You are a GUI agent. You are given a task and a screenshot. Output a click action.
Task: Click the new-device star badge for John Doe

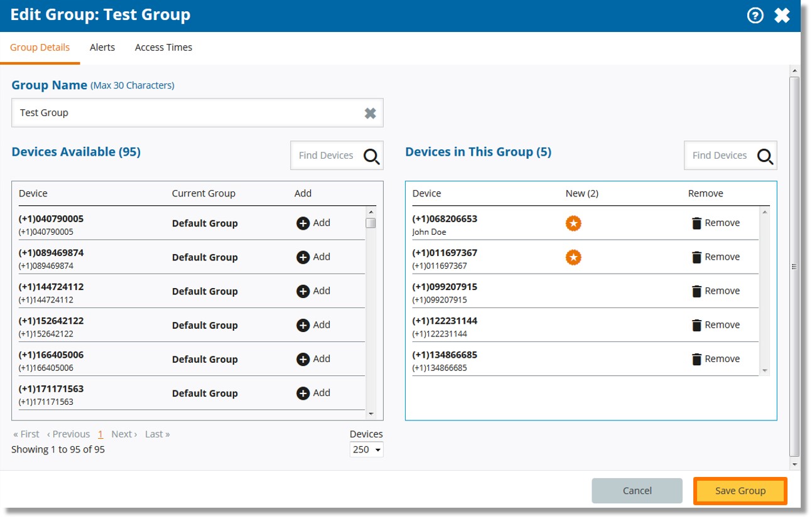[x=573, y=223]
